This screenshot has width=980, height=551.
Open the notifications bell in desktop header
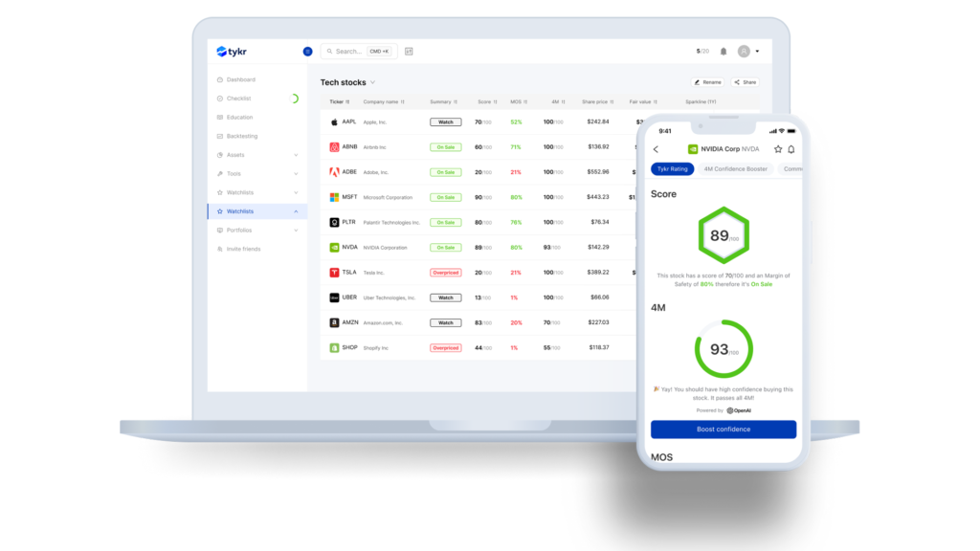click(x=724, y=52)
